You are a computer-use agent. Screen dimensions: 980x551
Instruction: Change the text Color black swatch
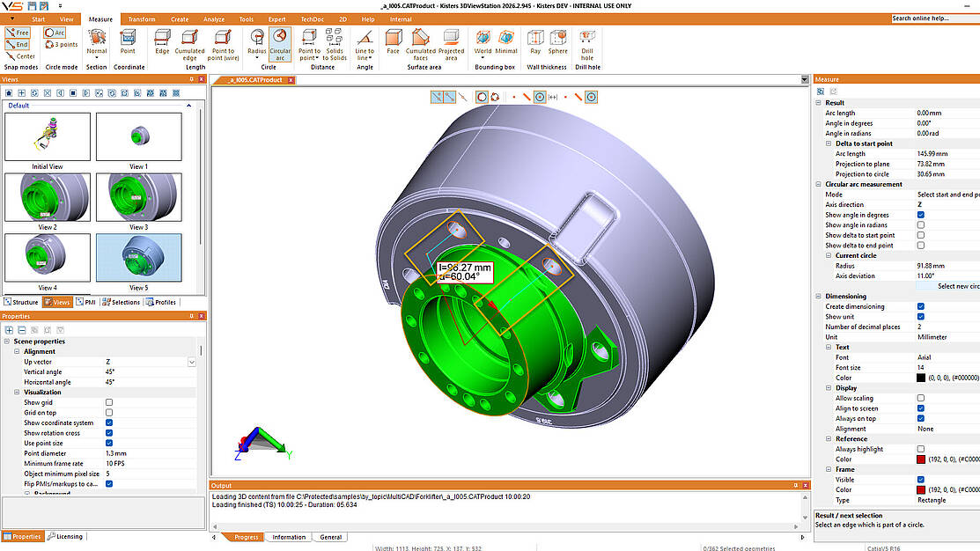(921, 378)
